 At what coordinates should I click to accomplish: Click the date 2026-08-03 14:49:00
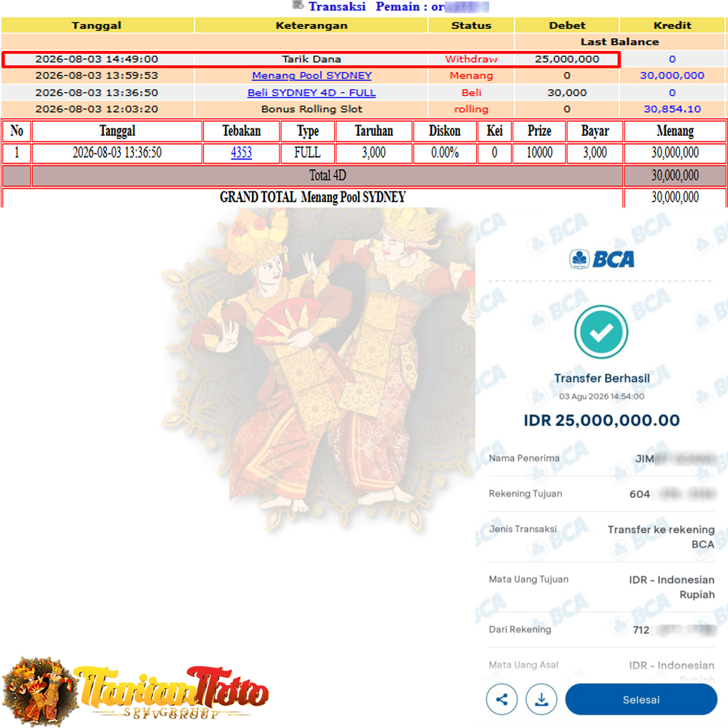pyautogui.click(x=97, y=59)
